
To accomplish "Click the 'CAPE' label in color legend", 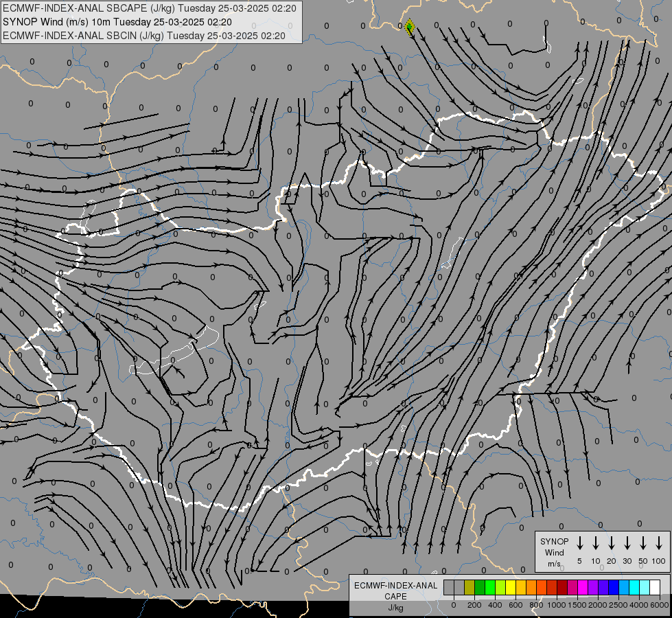I will pyautogui.click(x=395, y=597).
